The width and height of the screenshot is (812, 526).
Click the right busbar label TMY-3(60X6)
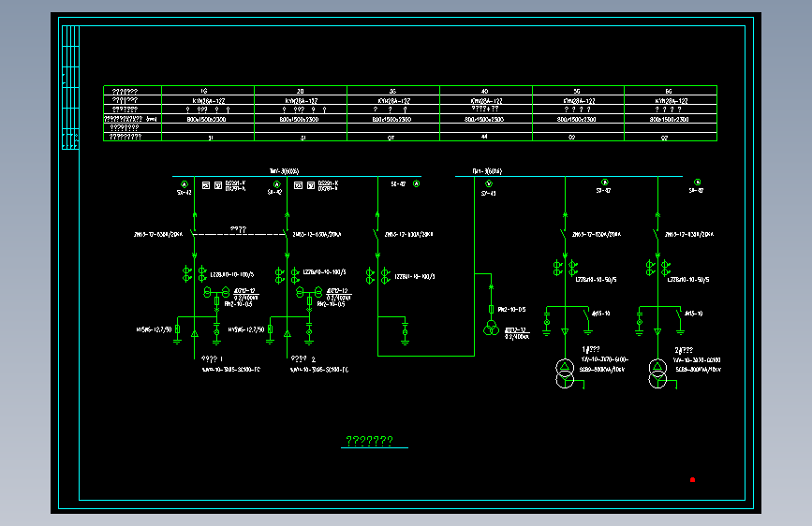pyautogui.click(x=487, y=171)
